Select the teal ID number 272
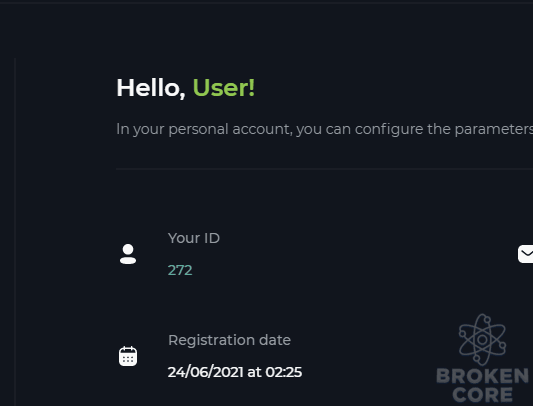 pos(180,270)
